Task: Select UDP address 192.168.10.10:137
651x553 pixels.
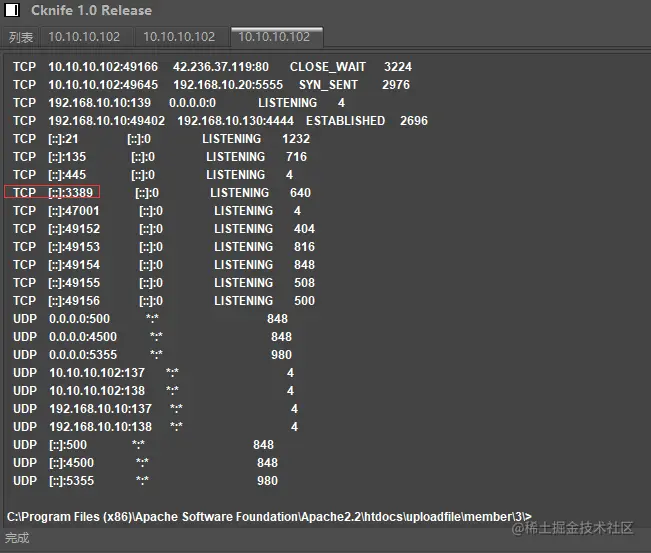Action: pyautogui.click(x=100, y=409)
